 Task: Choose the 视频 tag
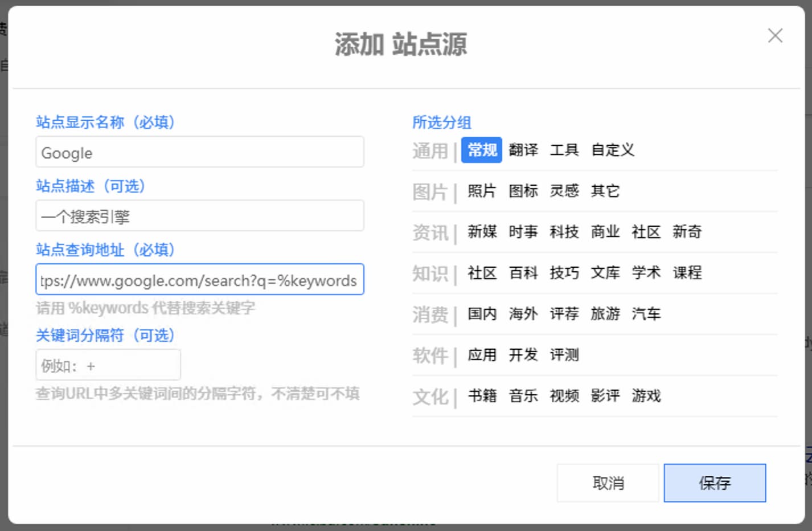(x=564, y=396)
